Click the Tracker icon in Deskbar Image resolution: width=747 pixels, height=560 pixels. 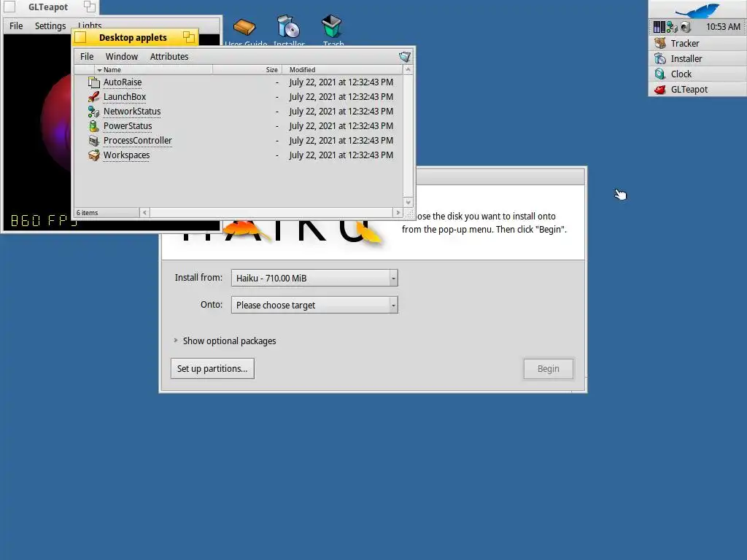point(659,43)
